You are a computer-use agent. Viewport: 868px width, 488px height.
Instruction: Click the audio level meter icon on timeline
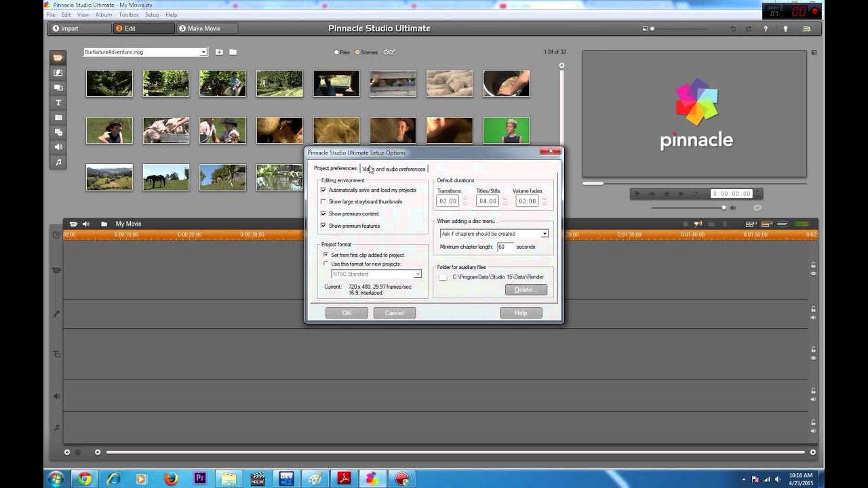[802, 224]
